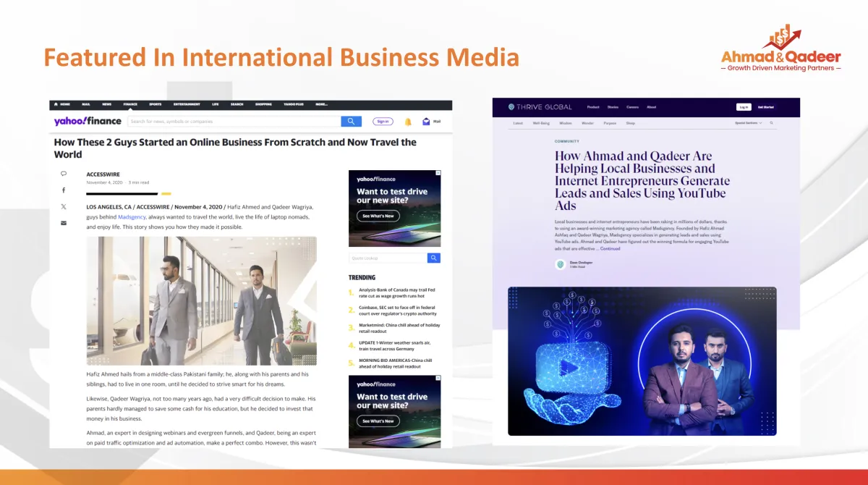The height and width of the screenshot is (485, 868).
Task: Click See What's New in the upper ad
Action: pos(378,216)
